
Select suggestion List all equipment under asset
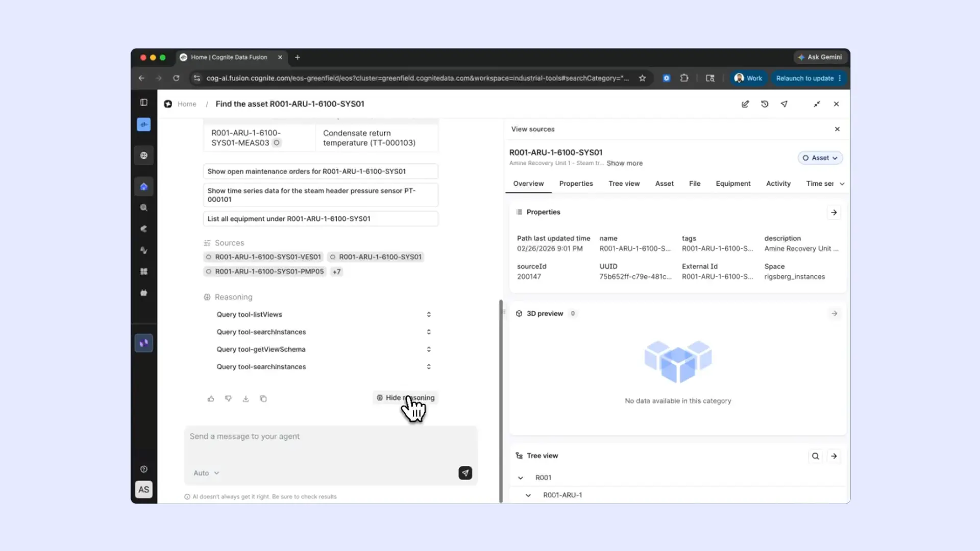[x=321, y=219]
